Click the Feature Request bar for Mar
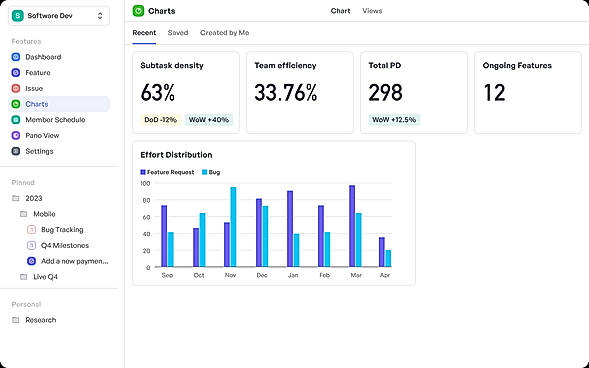589x368 pixels. pyautogui.click(x=352, y=226)
